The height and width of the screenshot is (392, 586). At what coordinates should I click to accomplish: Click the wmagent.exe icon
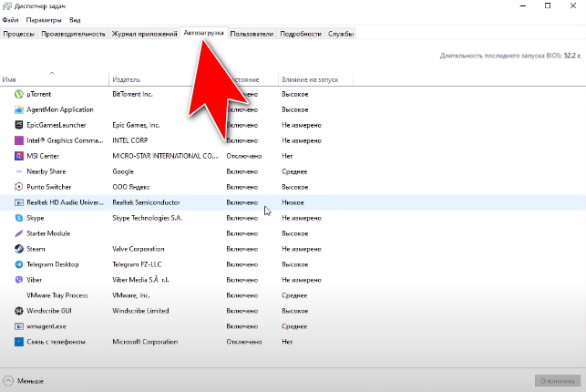pyautogui.click(x=19, y=326)
